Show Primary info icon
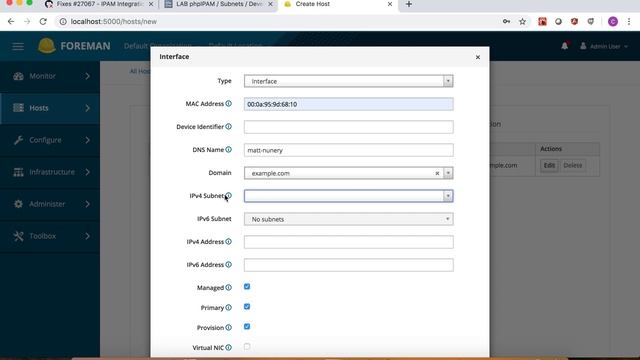 click(x=229, y=307)
